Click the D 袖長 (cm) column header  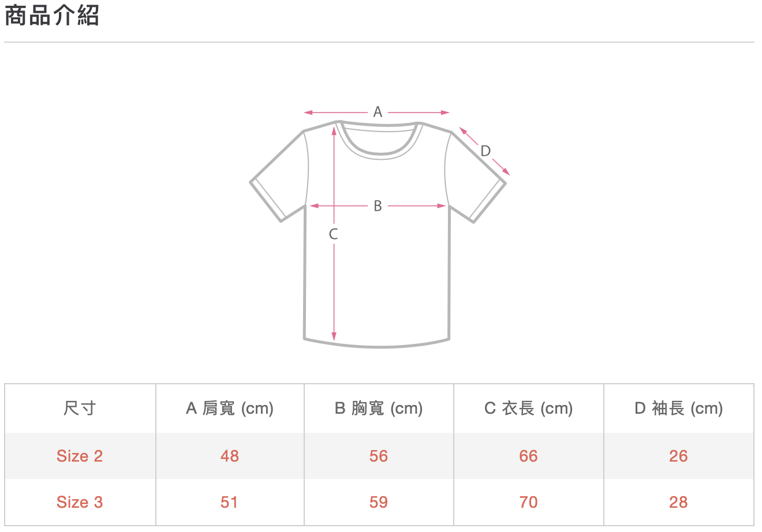pos(679,409)
